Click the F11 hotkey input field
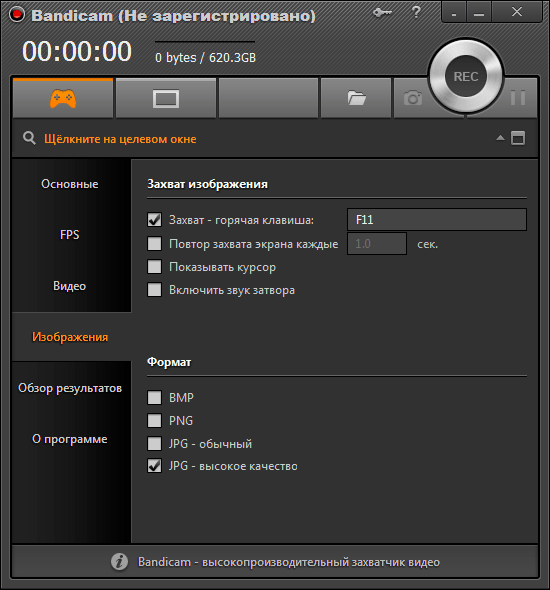 (437, 220)
